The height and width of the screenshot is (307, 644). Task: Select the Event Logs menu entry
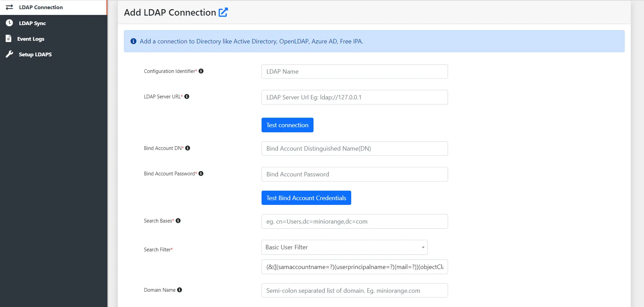point(31,38)
